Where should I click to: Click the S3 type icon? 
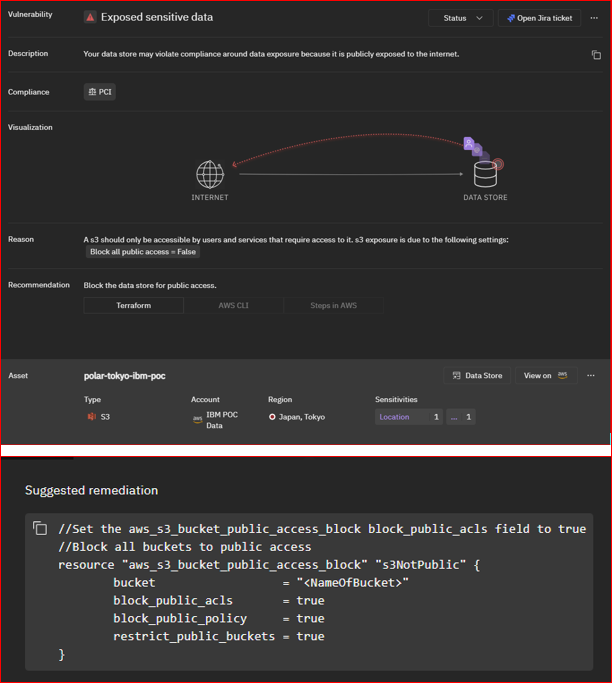[91, 417]
